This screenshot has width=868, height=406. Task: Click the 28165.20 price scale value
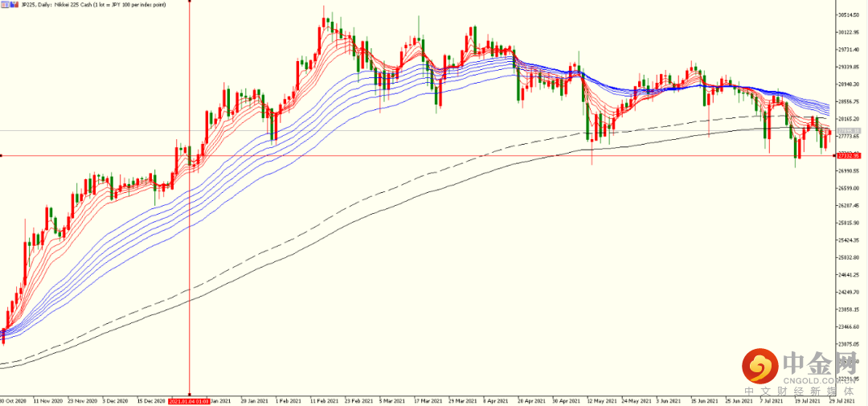(x=849, y=119)
